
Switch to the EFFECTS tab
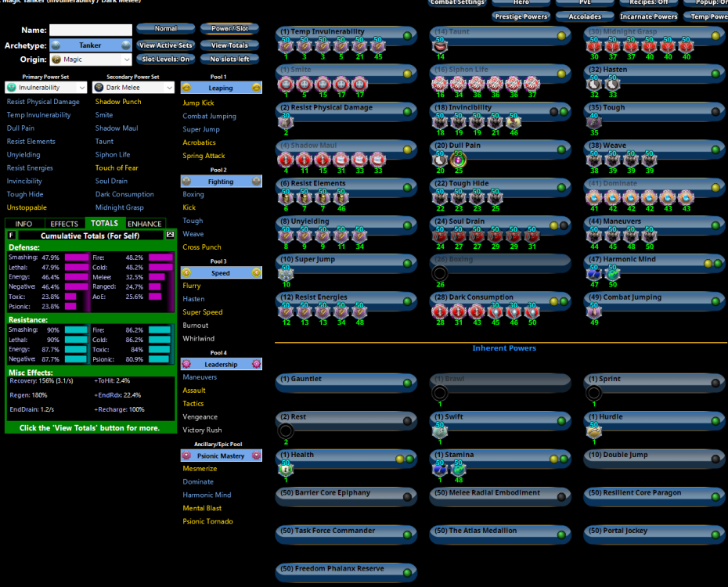coord(64,224)
